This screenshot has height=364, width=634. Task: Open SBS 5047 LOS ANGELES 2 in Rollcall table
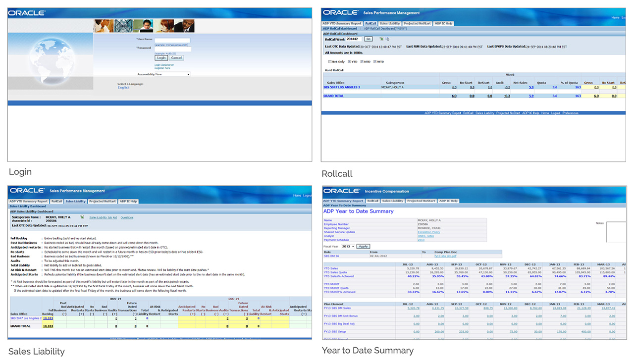click(342, 87)
